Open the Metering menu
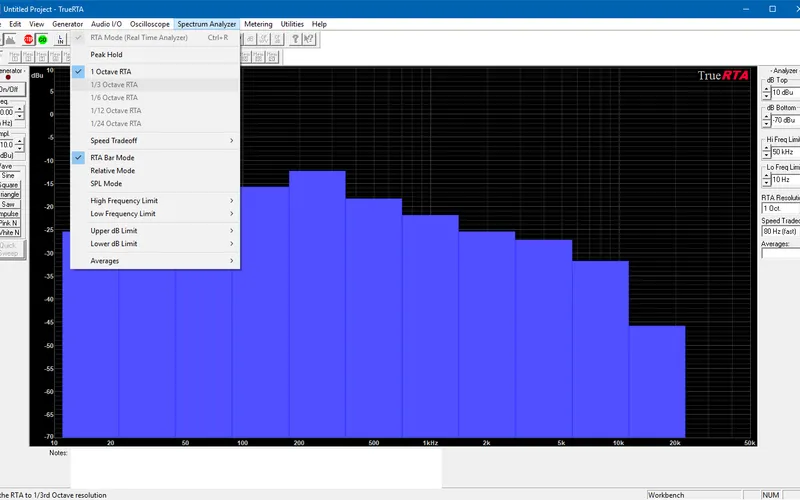 [258, 23]
